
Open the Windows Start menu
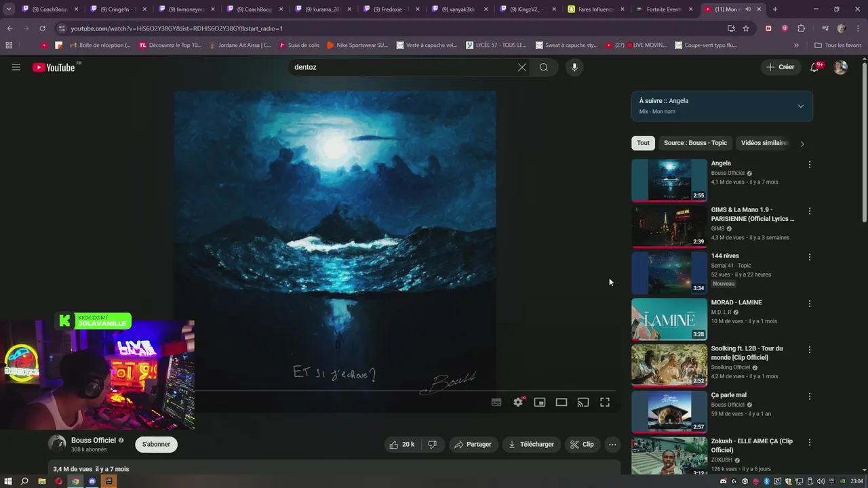[x=8, y=481]
